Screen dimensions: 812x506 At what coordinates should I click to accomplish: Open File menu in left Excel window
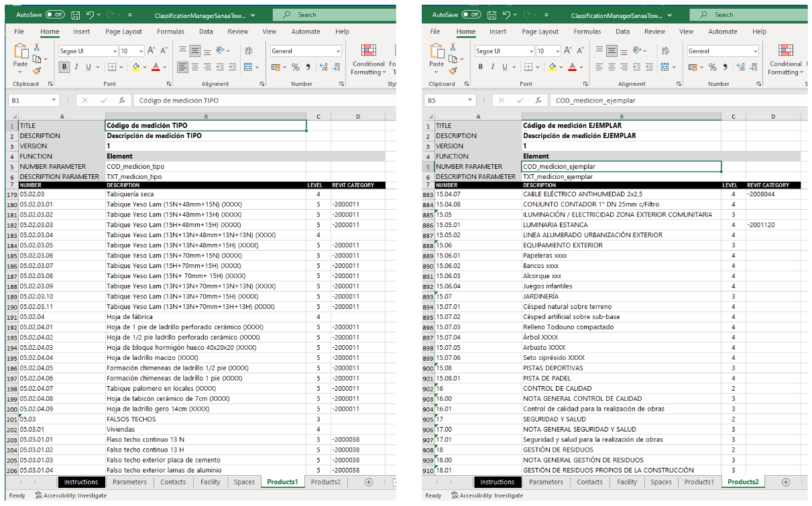click(x=19, y=31)
